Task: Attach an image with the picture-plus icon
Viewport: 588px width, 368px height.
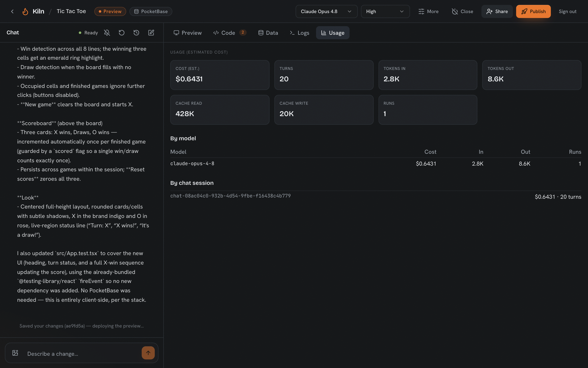Action: (x=15, y=353)
